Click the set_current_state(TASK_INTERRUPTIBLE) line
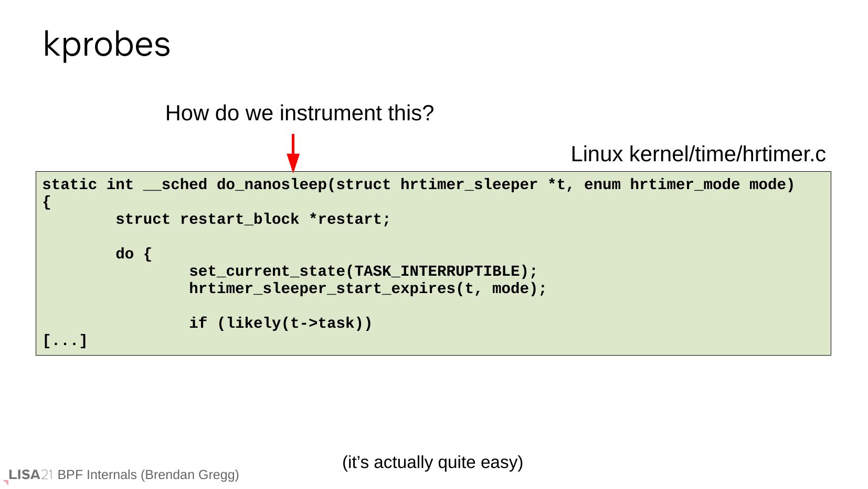This screenshot has height=489, width=868. pos(363,272)
